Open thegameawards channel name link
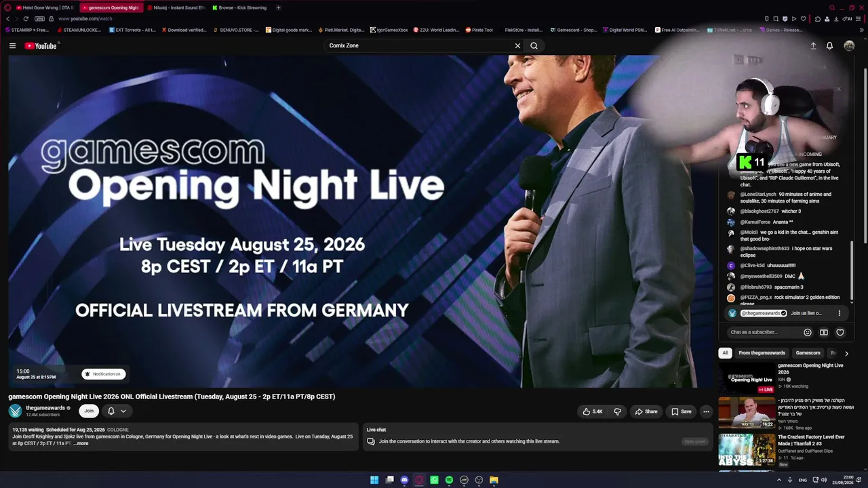Image resolution: width=868 pixels, height=488 pixels. tap(45, 408)
